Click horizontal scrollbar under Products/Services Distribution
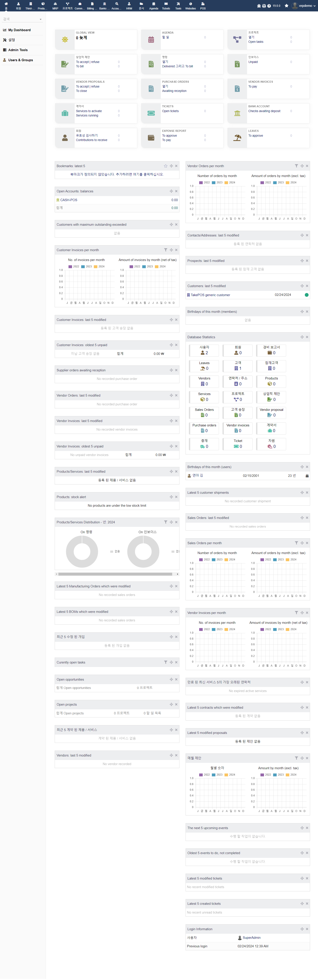This screenshot has width=318, height=980. (x=115, y=574)
